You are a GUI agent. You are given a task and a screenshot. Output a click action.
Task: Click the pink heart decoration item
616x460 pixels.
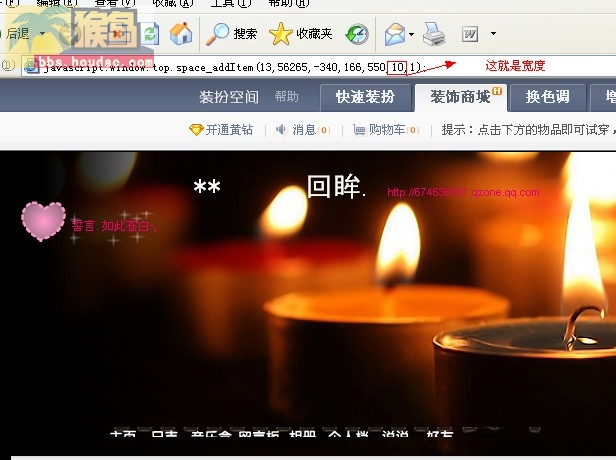click(x=43, y=221)
